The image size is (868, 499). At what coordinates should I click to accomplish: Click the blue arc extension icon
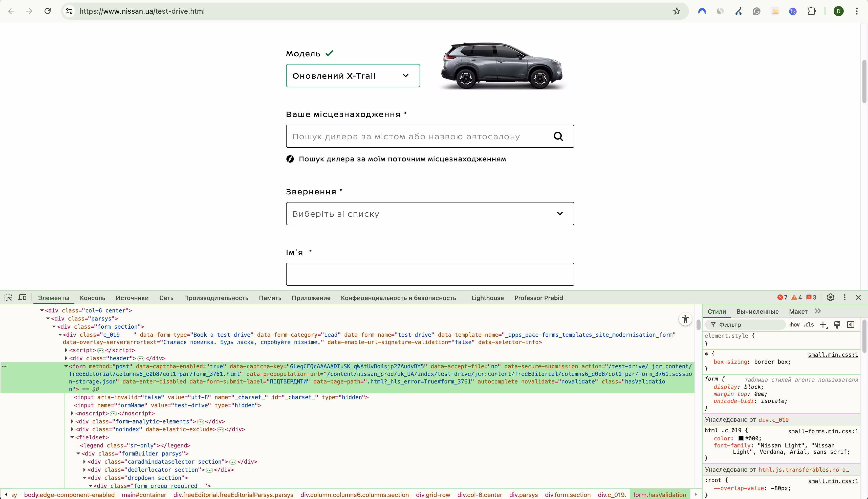(702, 11)
